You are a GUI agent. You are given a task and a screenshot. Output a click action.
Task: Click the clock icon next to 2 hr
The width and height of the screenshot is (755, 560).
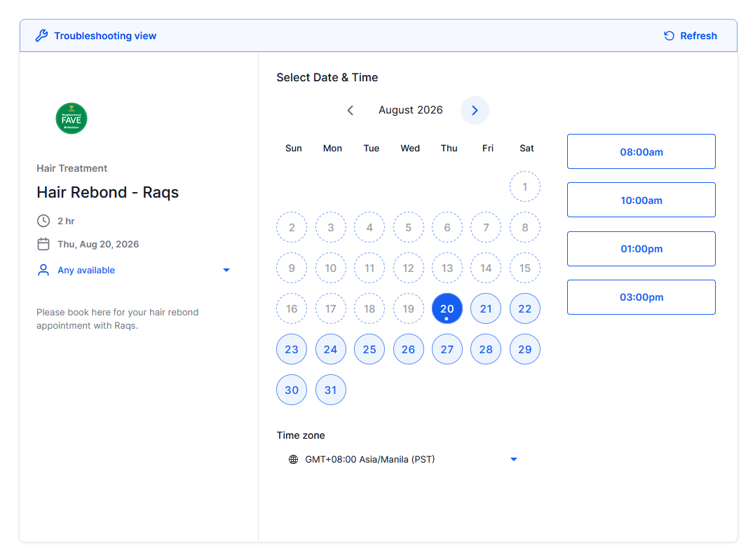[43, 221]
